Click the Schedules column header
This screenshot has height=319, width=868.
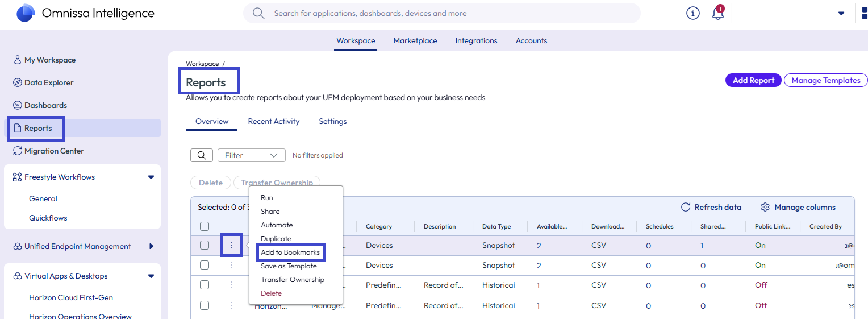click(x=660, y=226)
